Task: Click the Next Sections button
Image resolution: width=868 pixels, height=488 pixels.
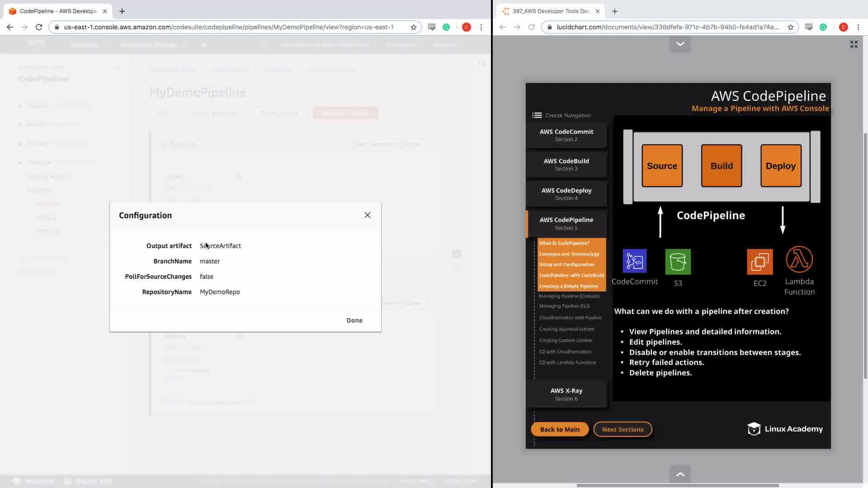Action: click(x=622, y=429)
